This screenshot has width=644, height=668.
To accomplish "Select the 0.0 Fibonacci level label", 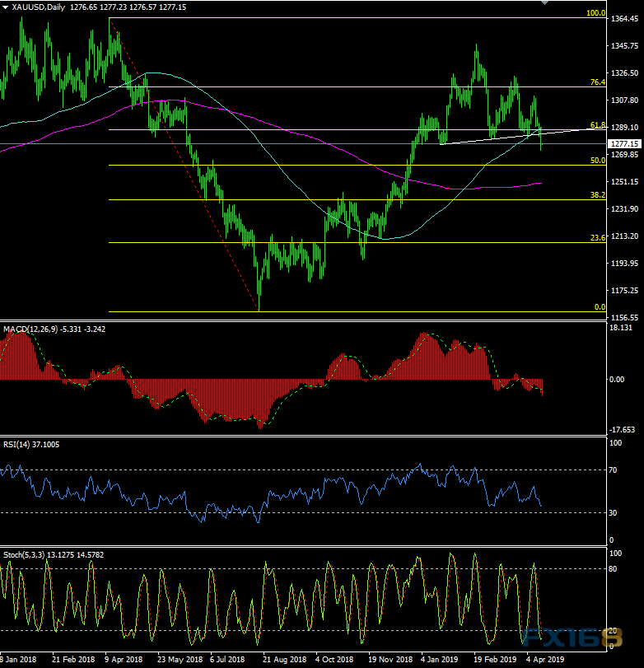I will tap(600, 307).
